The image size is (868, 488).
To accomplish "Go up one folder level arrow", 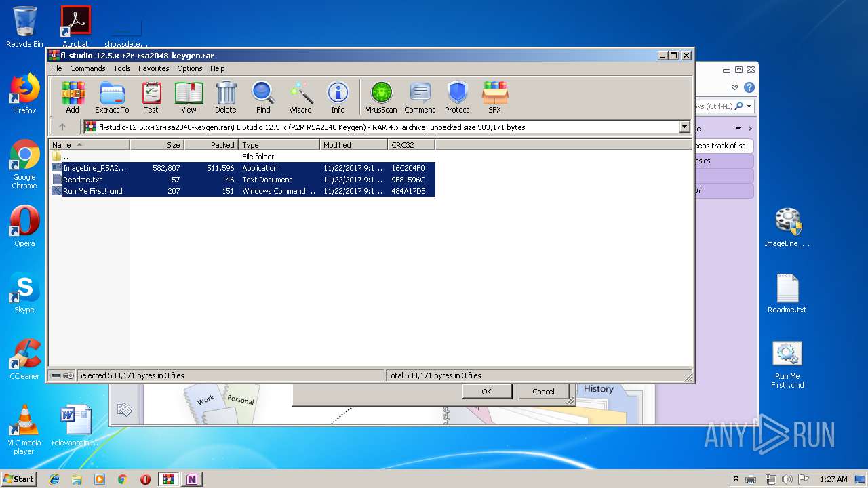I will pos(62,127).
